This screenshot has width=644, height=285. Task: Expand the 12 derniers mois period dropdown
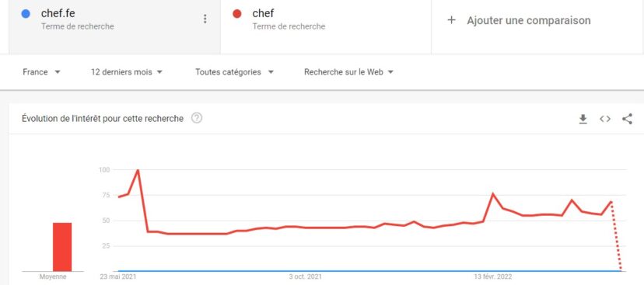click(x=127, y=72)
